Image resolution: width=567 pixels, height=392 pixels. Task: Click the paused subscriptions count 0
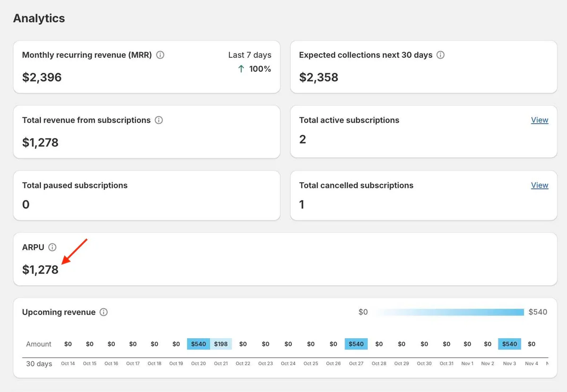tap(26, 205)
